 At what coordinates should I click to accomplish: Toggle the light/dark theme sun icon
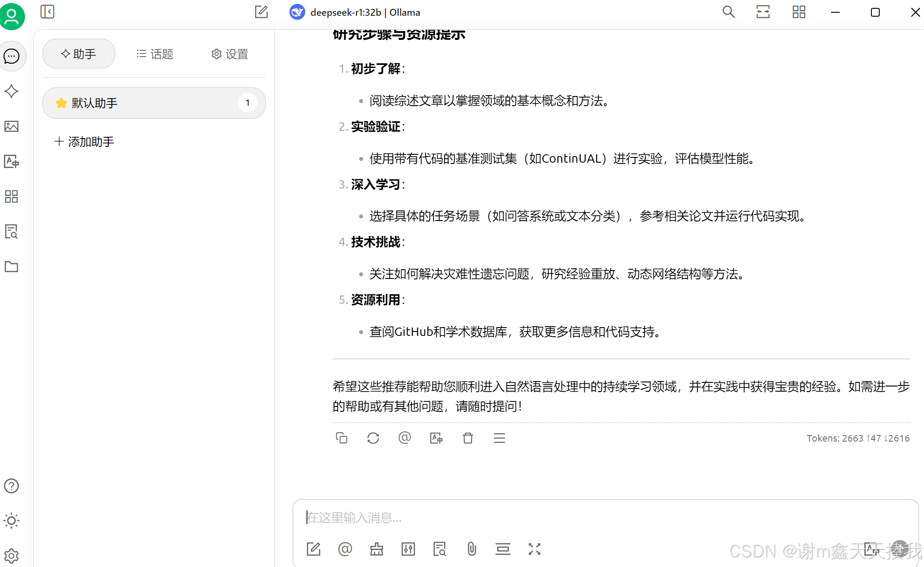[11, 521]
